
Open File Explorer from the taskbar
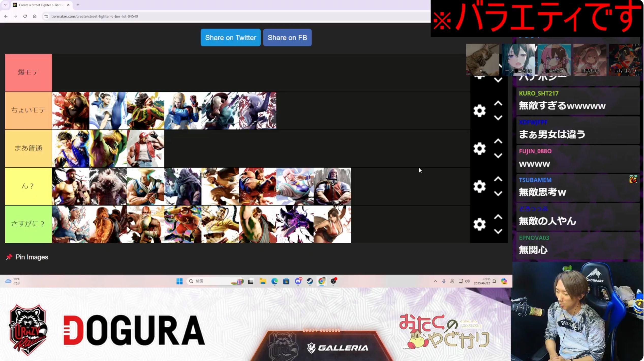point(263,281)
